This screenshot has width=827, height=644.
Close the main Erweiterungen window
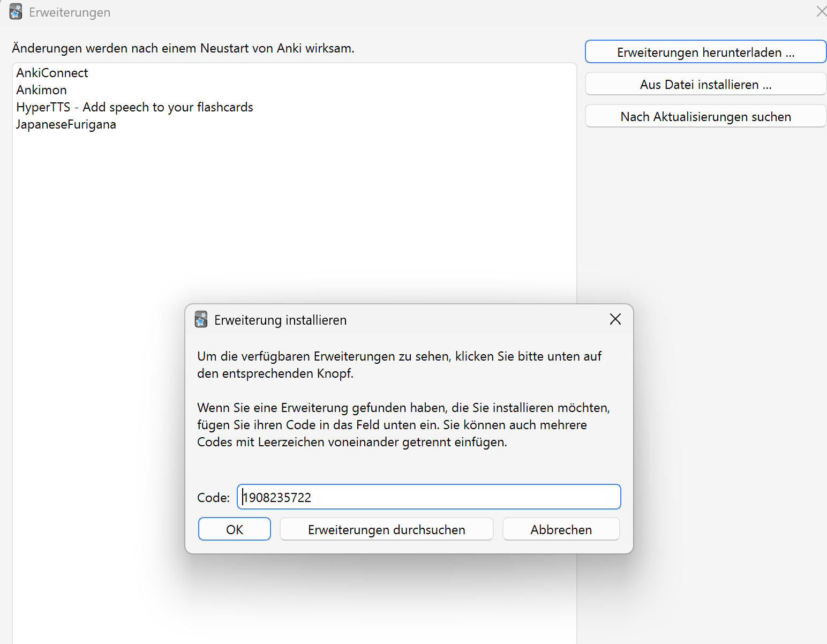click(x=821, y=11)
